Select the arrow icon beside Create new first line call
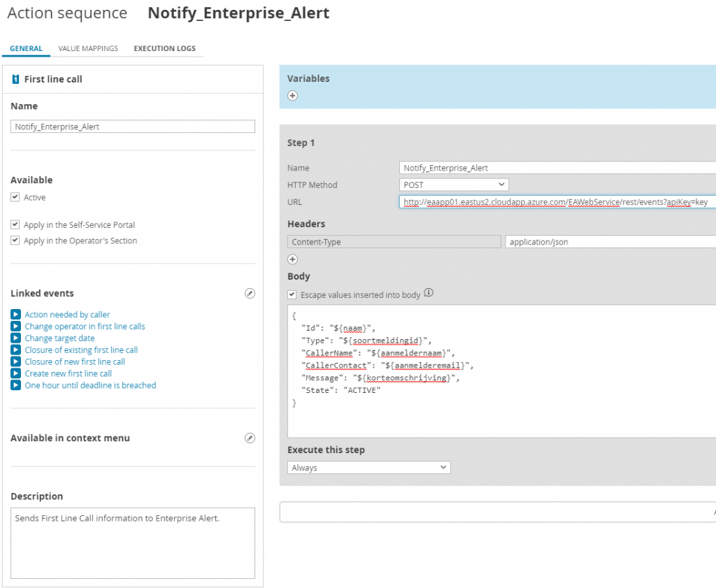Image resolution: width=716 pixels, height=588 pixels. click(15, 373)
